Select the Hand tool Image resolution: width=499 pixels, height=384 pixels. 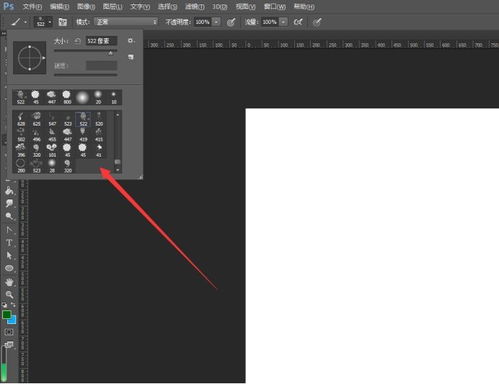9,282
